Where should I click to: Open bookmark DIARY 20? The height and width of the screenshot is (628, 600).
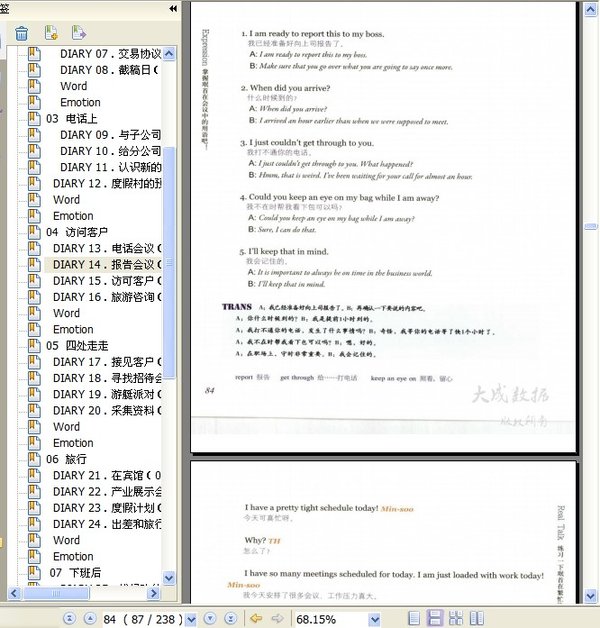point(107,411)
